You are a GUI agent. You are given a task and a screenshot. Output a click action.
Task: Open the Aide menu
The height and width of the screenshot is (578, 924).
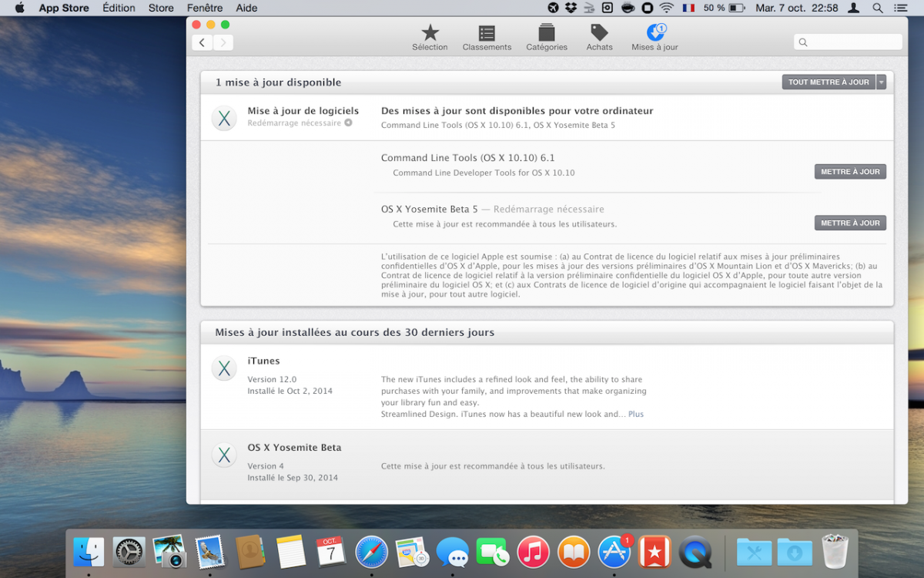[x=246, y=8]
